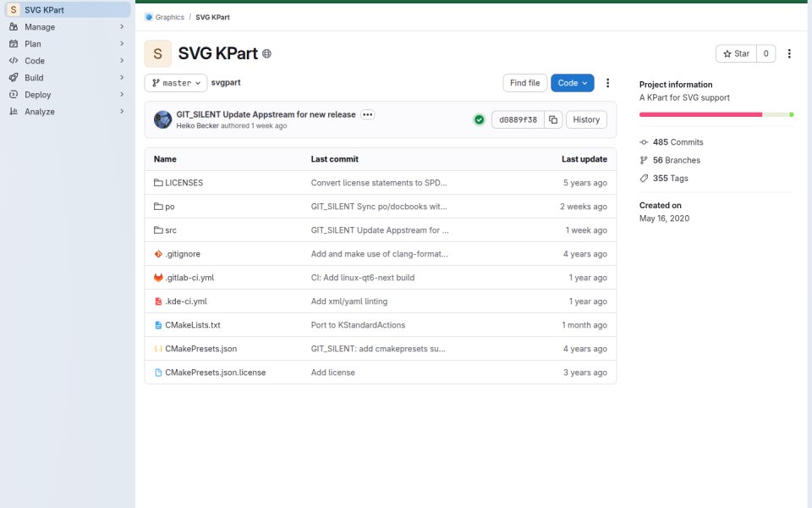Click the Graphics group icon in breadcrumb

[149, 17]
